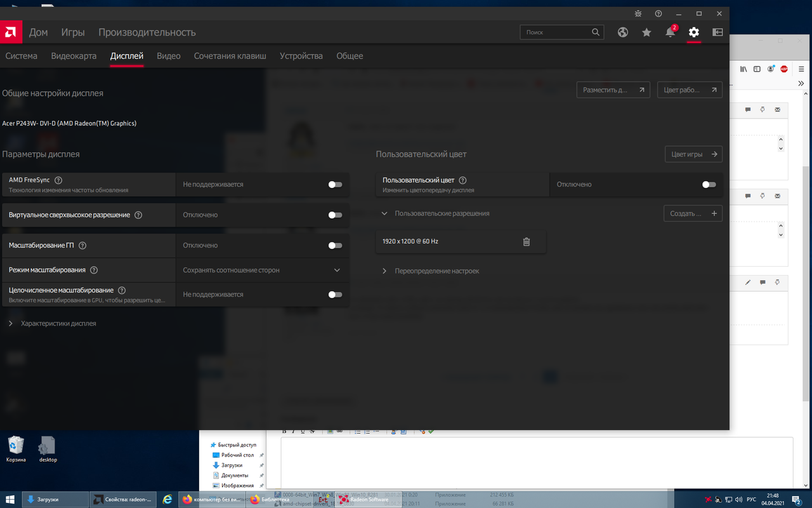The image size is (812, 508).
Task: Switch to the Видео settings tab
Action: 169,56
